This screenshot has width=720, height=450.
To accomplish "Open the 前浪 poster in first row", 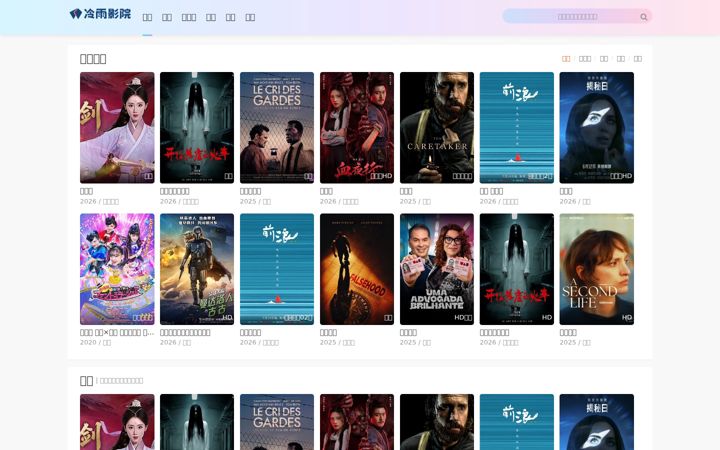I will 517,128.
